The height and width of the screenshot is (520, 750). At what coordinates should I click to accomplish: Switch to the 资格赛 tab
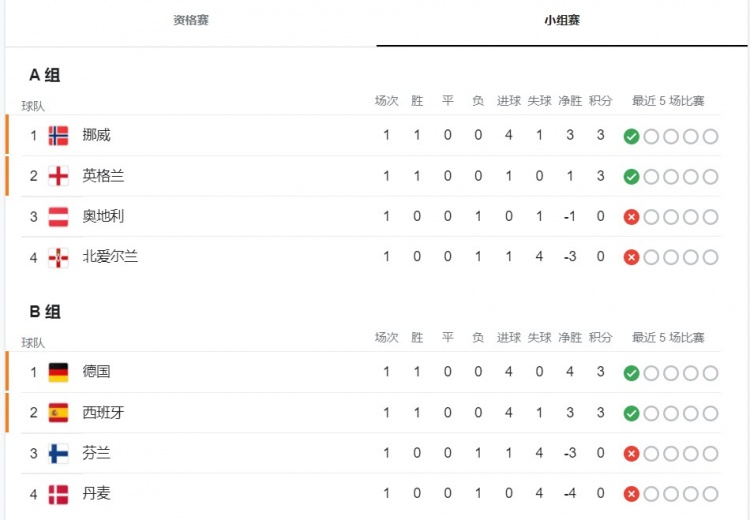191,20
